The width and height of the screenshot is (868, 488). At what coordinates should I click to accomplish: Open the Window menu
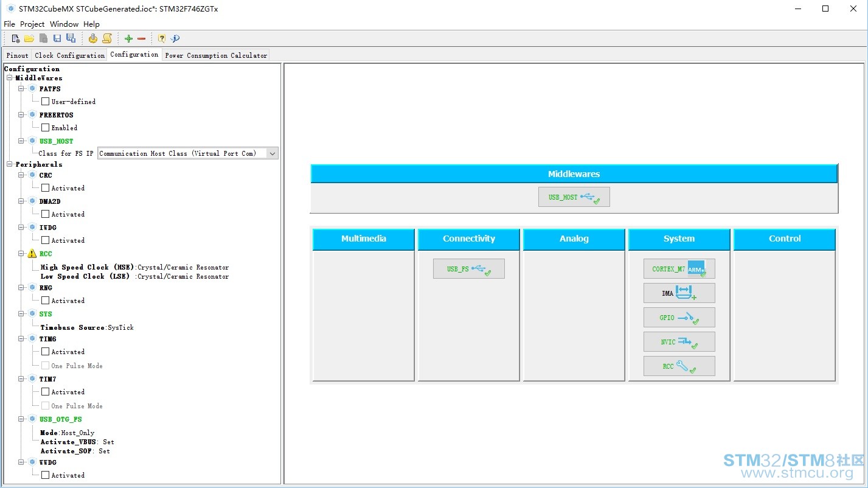click(64, 24)
